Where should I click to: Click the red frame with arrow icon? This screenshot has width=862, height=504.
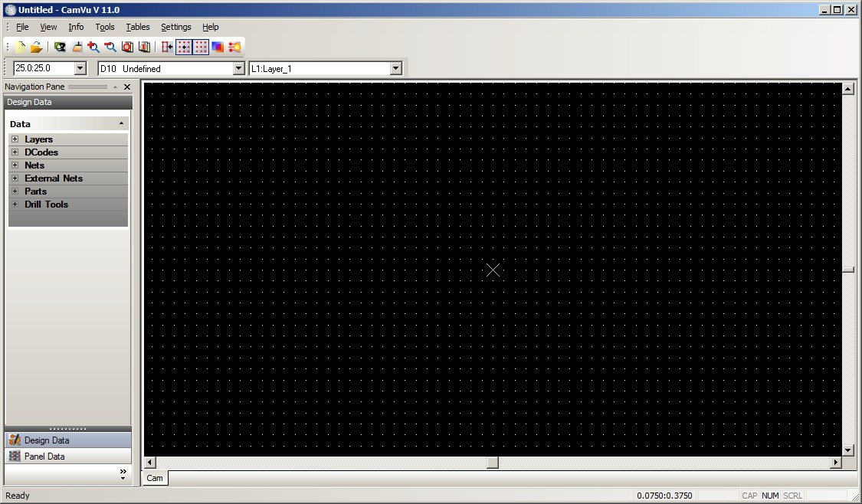(167, 47)
